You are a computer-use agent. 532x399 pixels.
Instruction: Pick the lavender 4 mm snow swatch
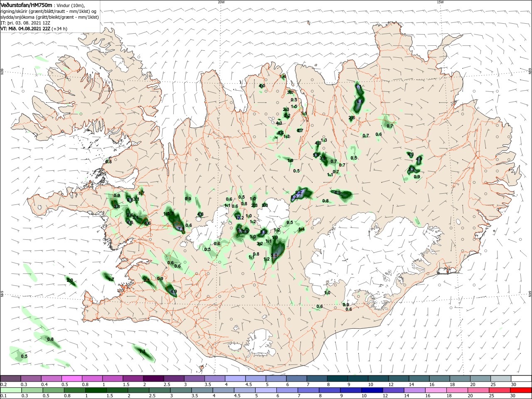(x=235, y=379)
